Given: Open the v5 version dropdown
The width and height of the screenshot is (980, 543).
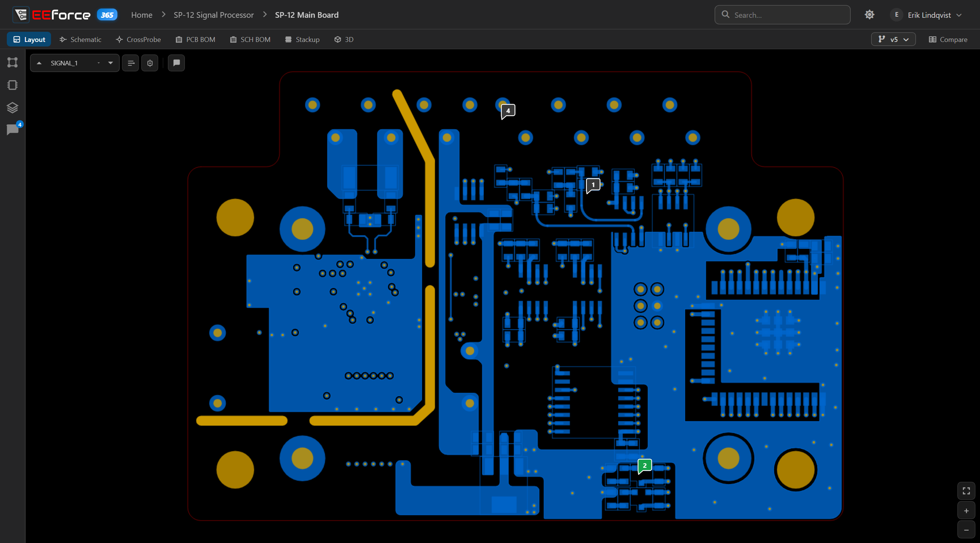Looking at the screenshot, I should [x=893, y=40].
